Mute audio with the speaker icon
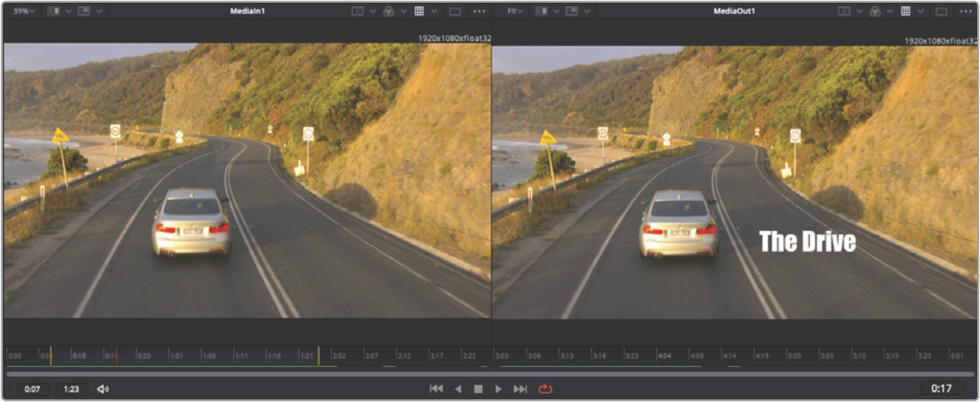 click(102, 389)
